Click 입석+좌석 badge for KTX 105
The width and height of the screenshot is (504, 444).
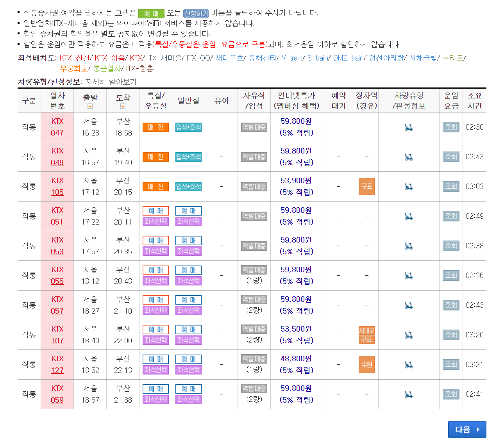tap(188, 187)
